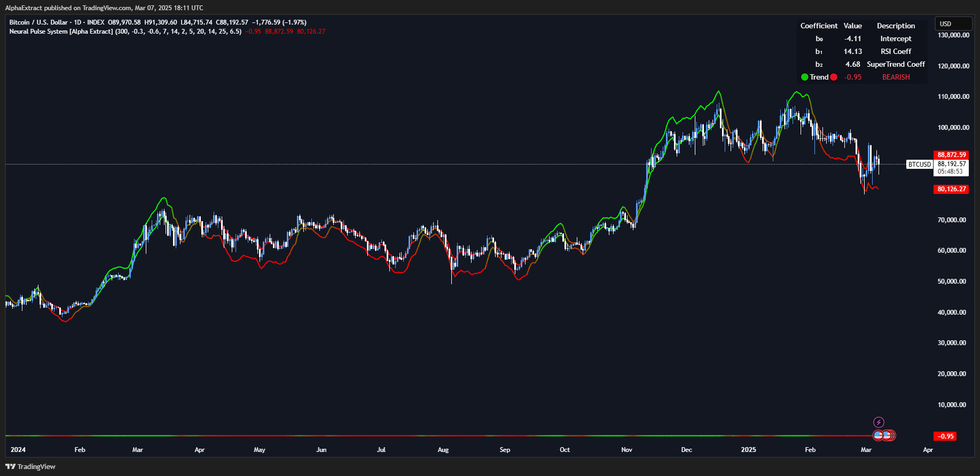Click the 60,000.00 price axis label
This screenshot has width=980, height=476.
pos(952,251)
